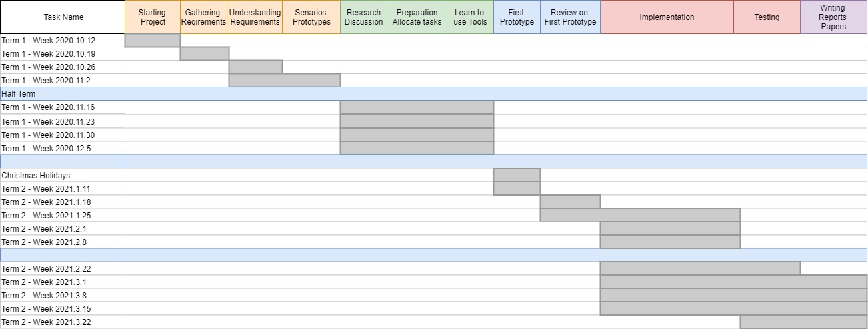The width and height of the screenshot is (868, 329).
Task: Select the First Prototype column header
Action: point(517,17)
